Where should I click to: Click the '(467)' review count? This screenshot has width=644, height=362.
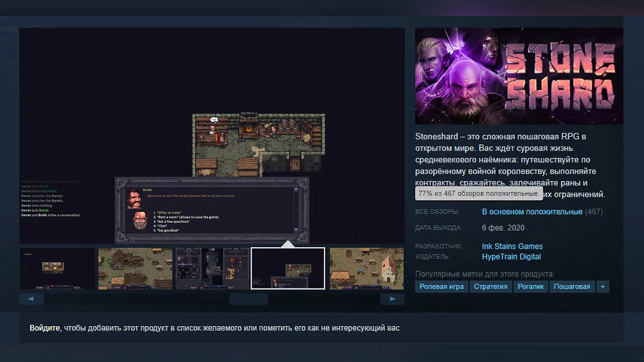[594, 212]
